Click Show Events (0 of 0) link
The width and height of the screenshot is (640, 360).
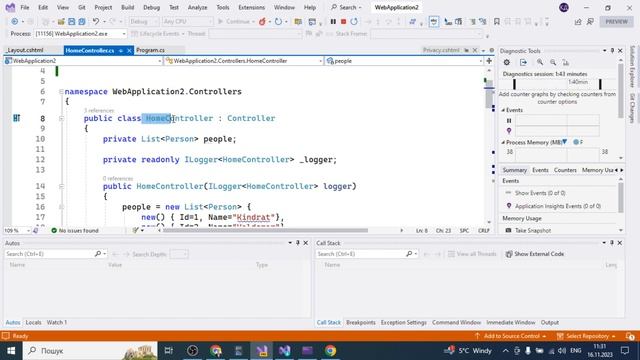click(540, 193)
